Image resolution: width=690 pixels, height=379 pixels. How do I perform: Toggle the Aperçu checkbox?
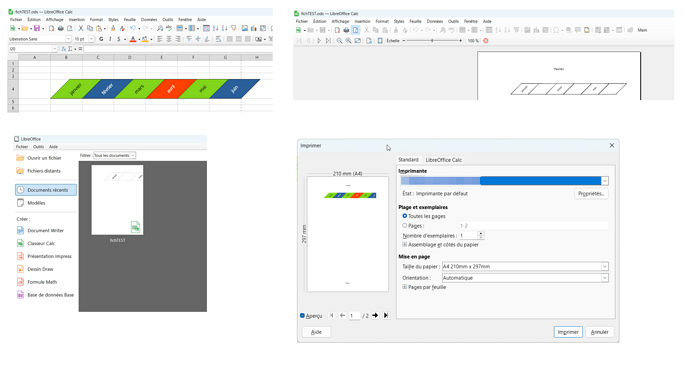(x=302, y=316)
